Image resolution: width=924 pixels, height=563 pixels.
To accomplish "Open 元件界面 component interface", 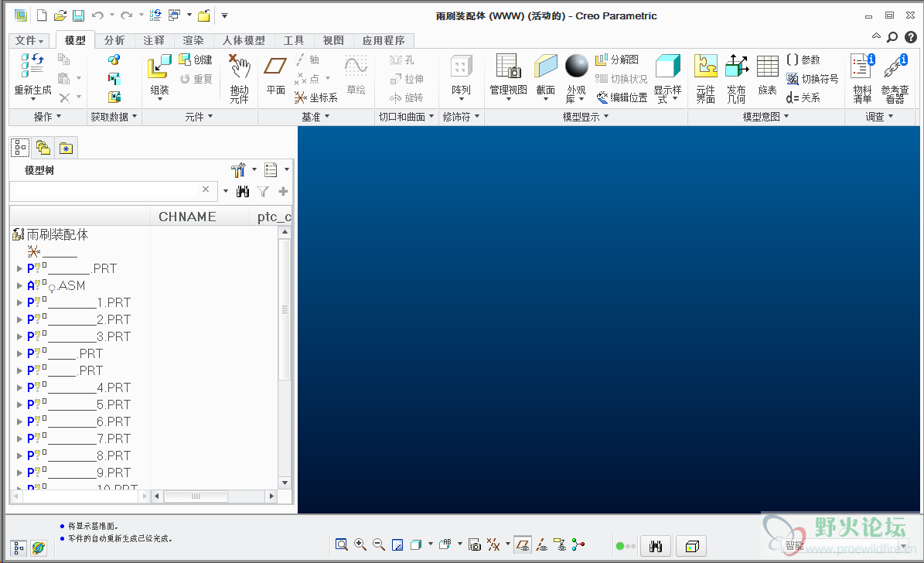I will [x=705, y=78].
